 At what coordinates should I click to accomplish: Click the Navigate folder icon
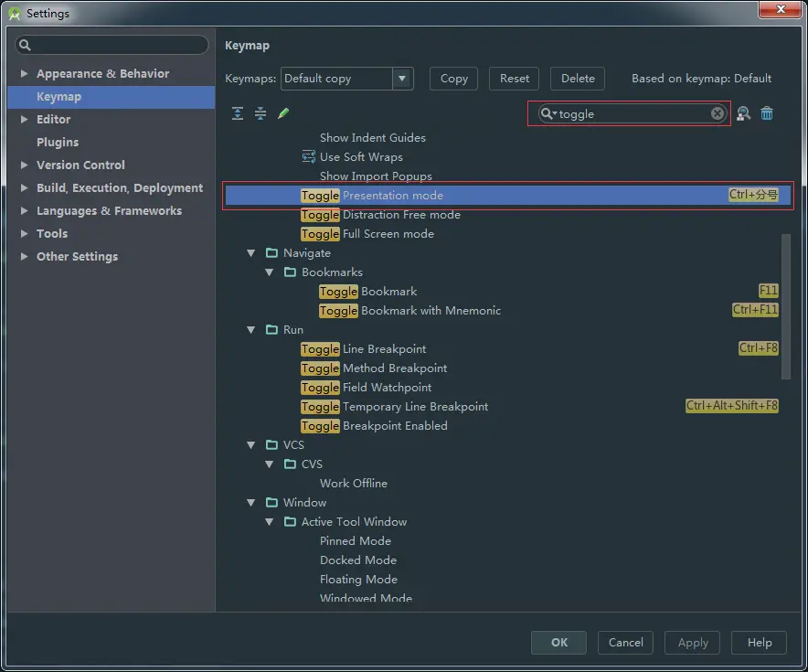point(271,252)
